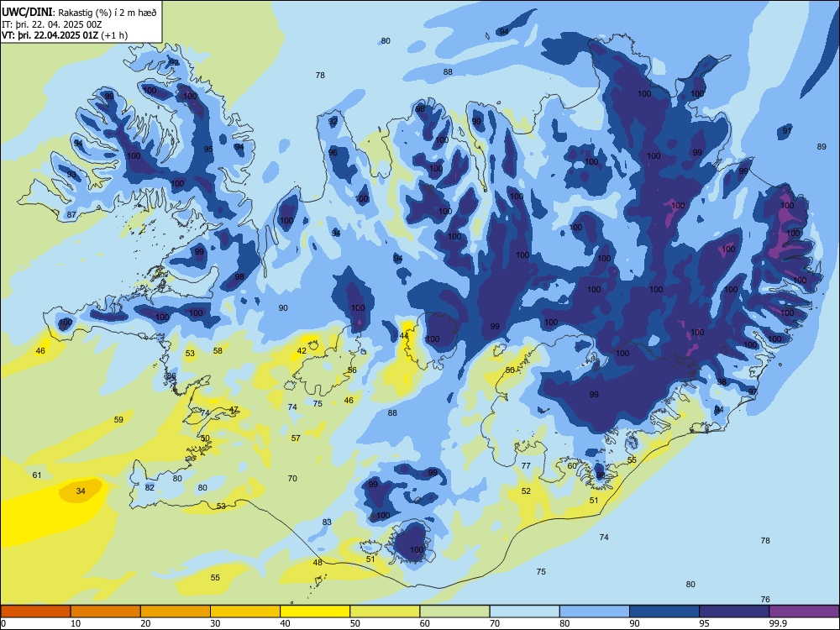The width and height of the screenshot is (840, 630).
Task: Click the purple above-99.9 legend swatch
Action: tap(804, 612)
